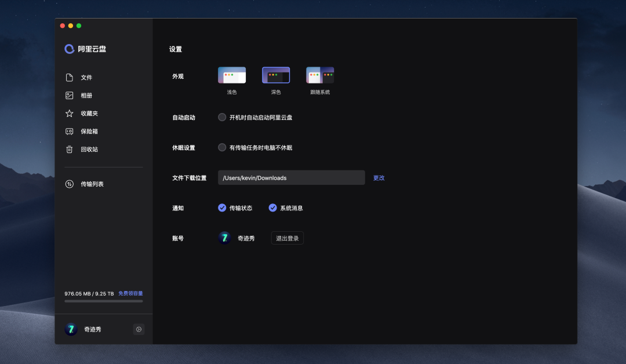Click 更改 to change download location
626x364 pixels.
379,178
